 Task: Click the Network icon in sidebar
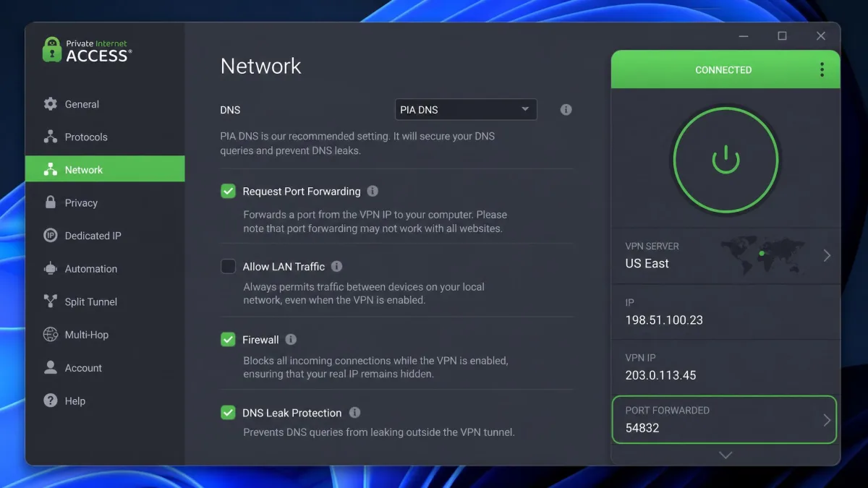(50, 170)
